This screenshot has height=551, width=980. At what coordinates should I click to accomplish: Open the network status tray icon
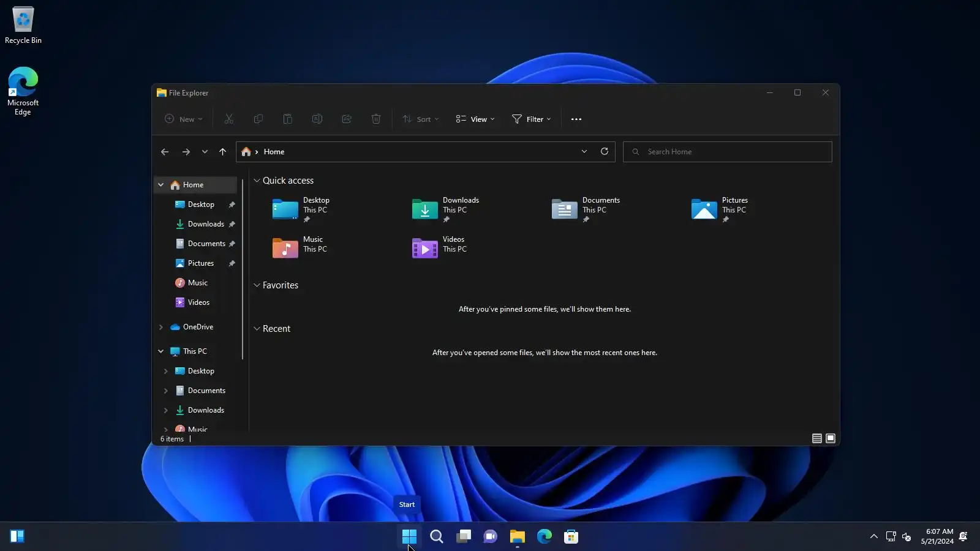(891, 537)
